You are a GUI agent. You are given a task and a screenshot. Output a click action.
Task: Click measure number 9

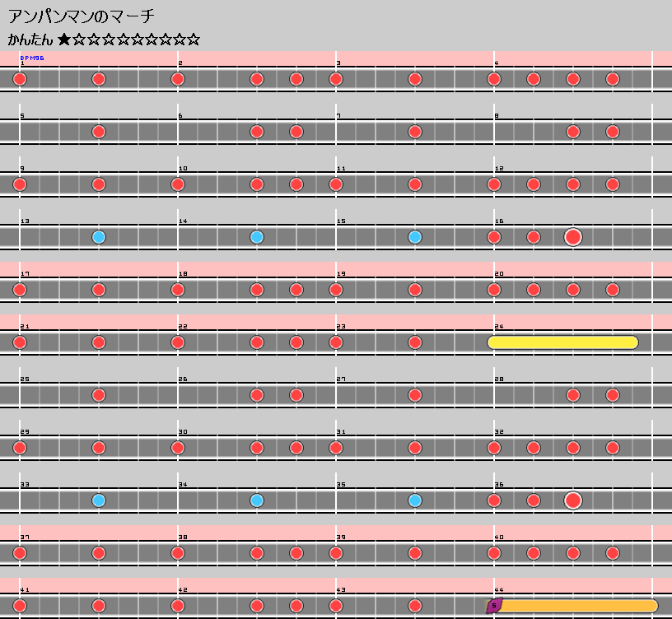pyautogui.click(x=22, y=169)
